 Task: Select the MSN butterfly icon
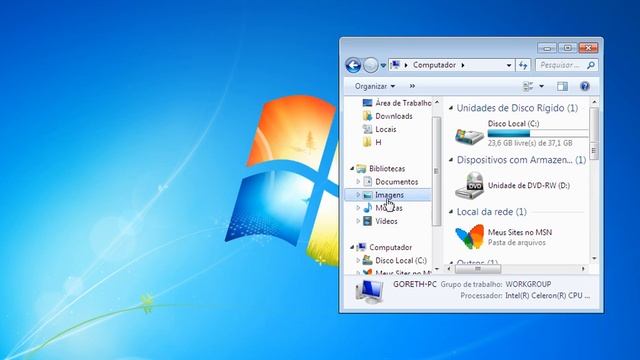(469, 237)
